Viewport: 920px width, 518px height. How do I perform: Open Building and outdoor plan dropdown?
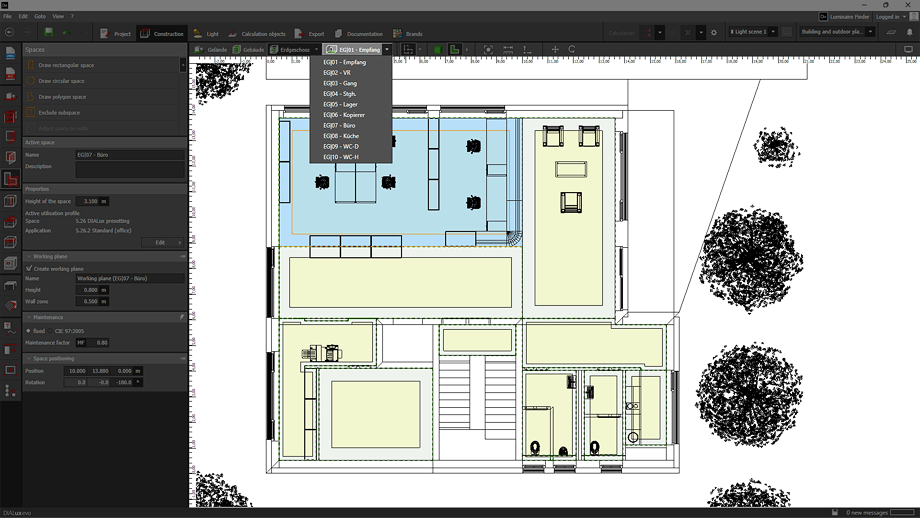pos(837,32)
